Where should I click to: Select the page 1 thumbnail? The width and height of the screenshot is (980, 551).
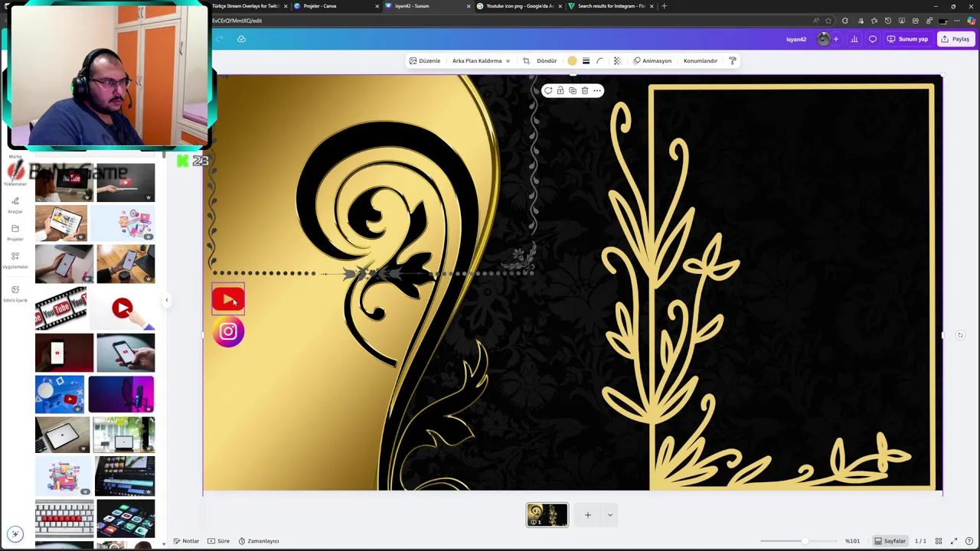pyautogui.click(x=547, y=515)
